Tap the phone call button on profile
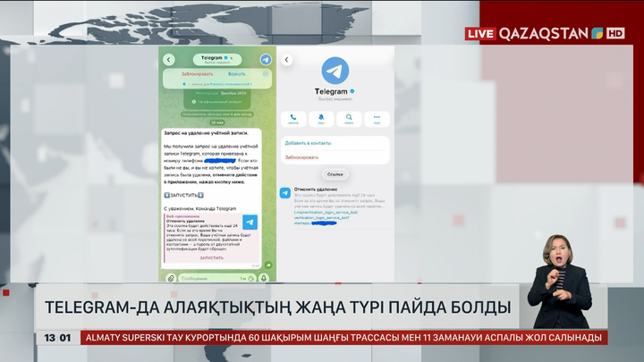644x362 pixels. pyautogui.click(x=293, y=119)
